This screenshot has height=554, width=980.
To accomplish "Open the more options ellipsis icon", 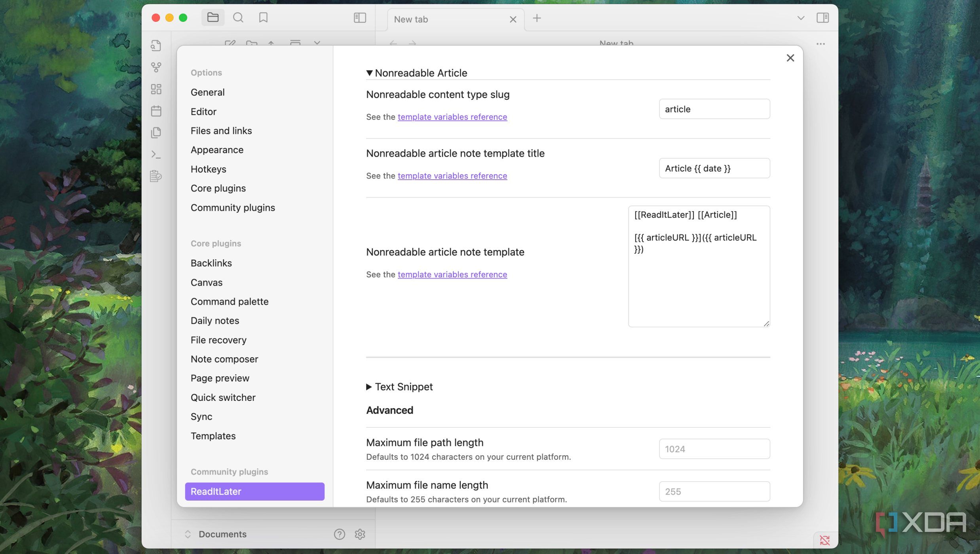I will click(x=820, y=44).
